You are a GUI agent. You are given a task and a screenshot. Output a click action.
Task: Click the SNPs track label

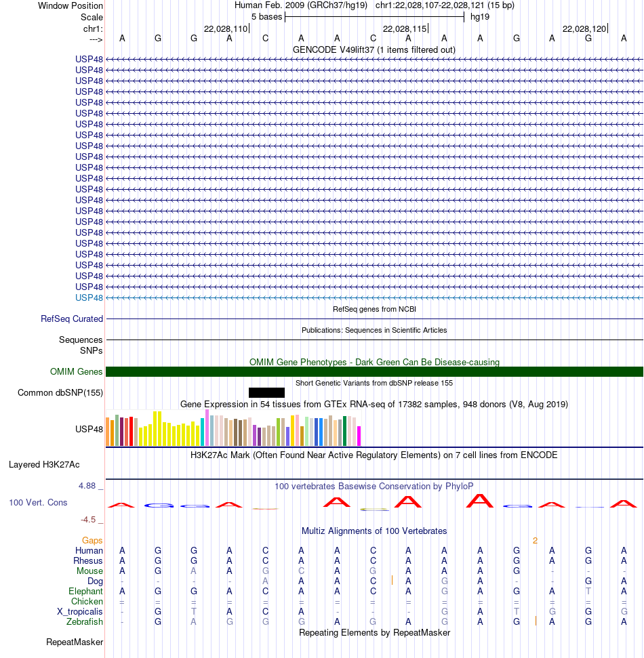pyautogui.click(x=91, y=351)
